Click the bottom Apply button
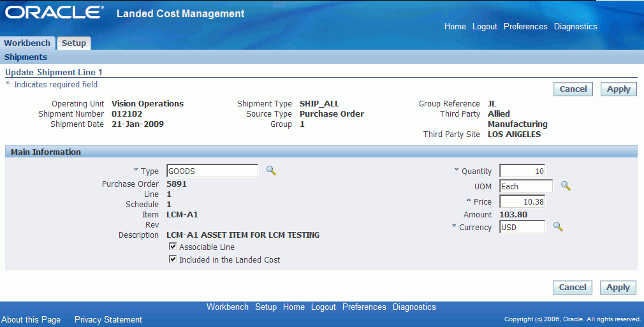This screenshot has width=644, height=327. (618, 287)
